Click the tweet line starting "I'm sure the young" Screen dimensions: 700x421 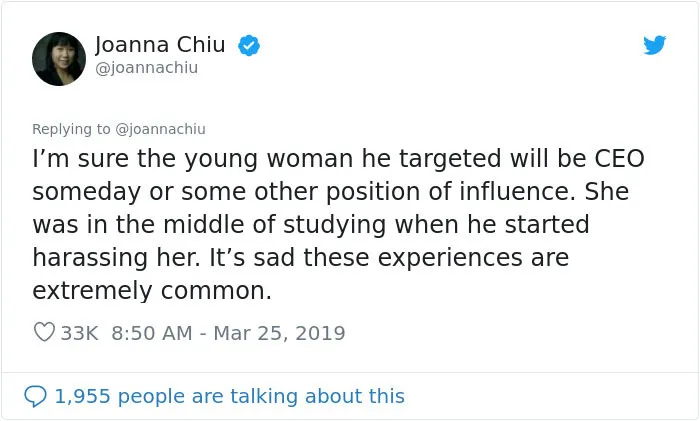[338, 159]
